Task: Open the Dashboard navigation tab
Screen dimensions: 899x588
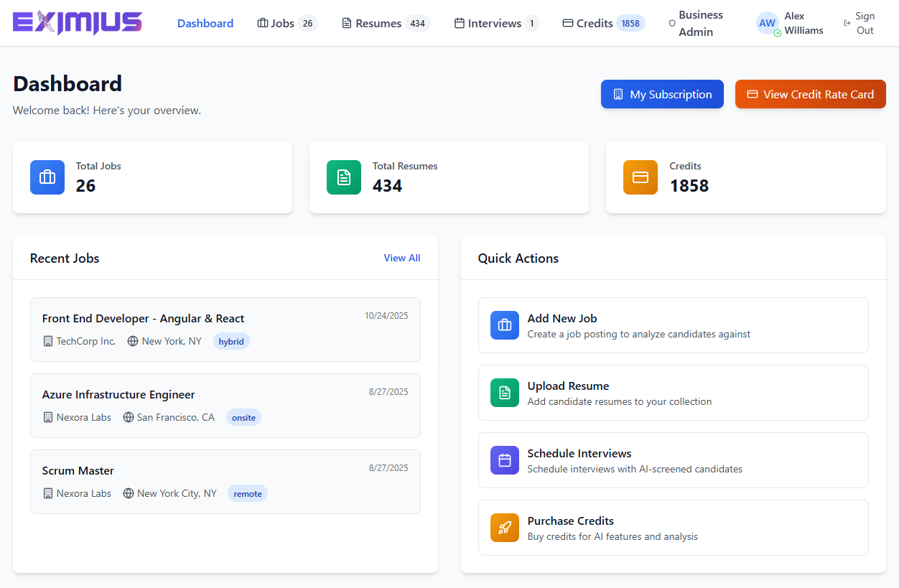Action: click(205, 23)
